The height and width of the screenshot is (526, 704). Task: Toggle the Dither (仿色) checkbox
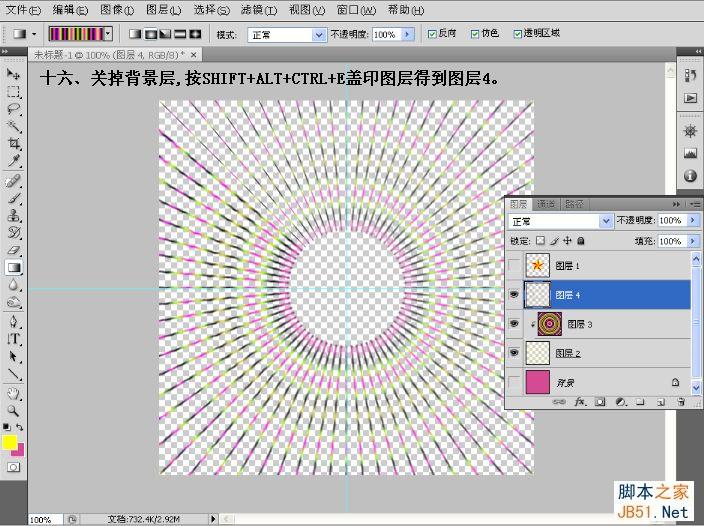point(475,34)
